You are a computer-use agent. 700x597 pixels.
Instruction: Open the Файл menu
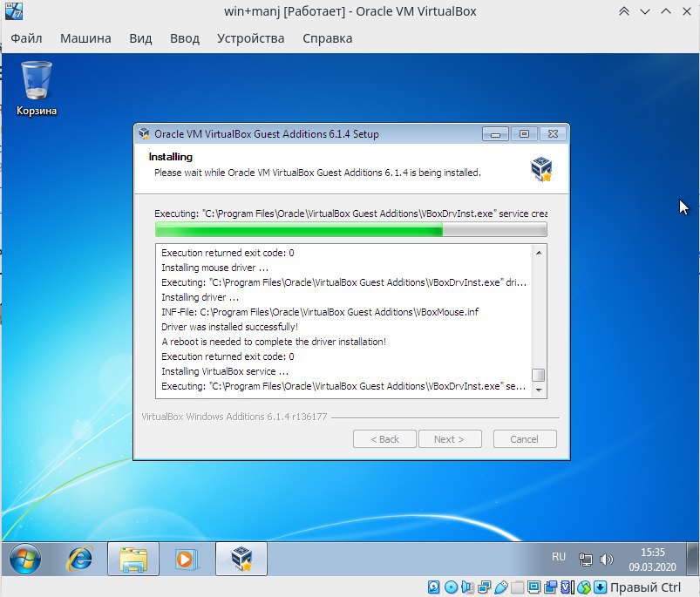[26, 38]
